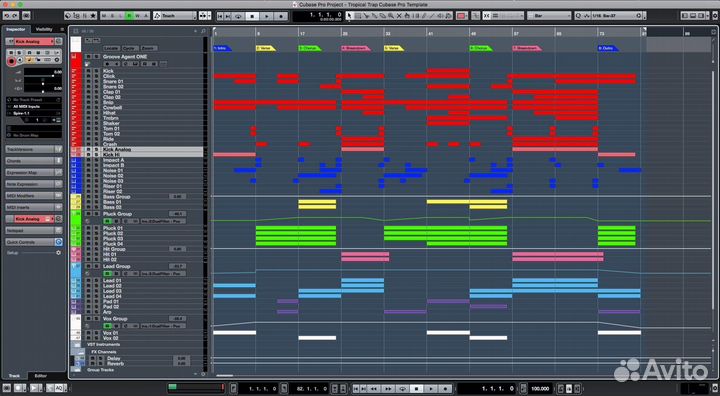Screen dimensions: 720x396
Task: Click Rewind in the bottom transport bar
Action: [x=374, y=389]
